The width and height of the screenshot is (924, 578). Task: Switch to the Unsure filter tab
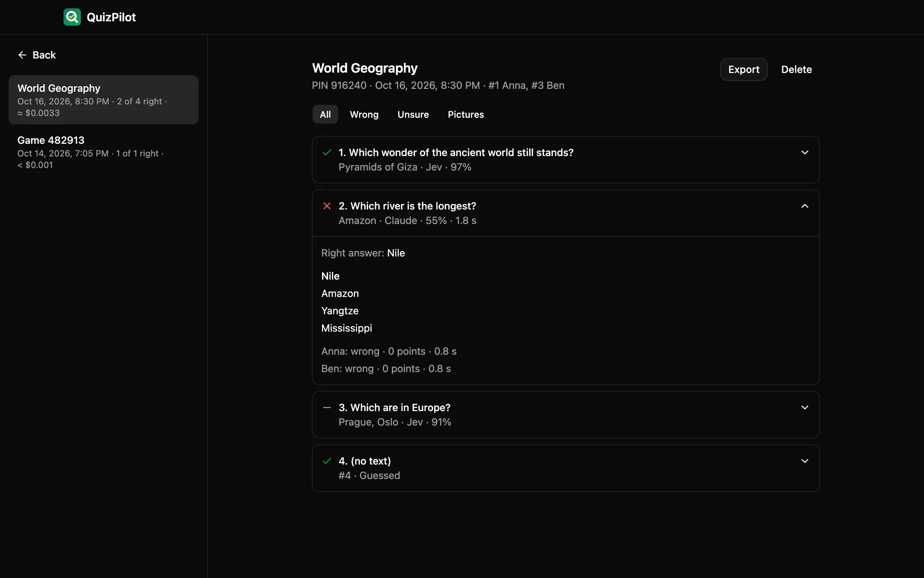(413, 114)
